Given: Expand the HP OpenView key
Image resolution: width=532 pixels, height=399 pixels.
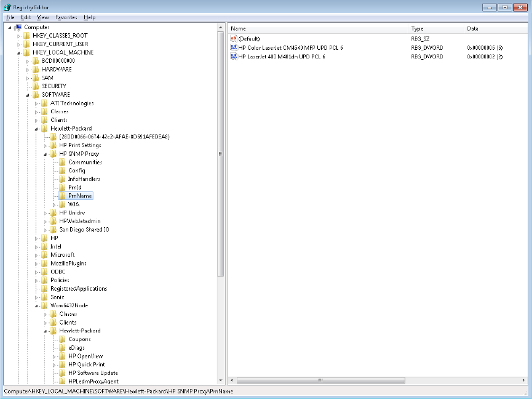Looking at the screenshot, I should [54, 357].
